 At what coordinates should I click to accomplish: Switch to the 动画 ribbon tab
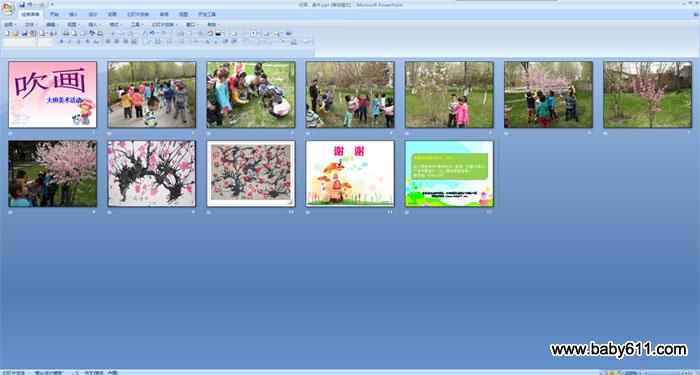click(112, 14)
